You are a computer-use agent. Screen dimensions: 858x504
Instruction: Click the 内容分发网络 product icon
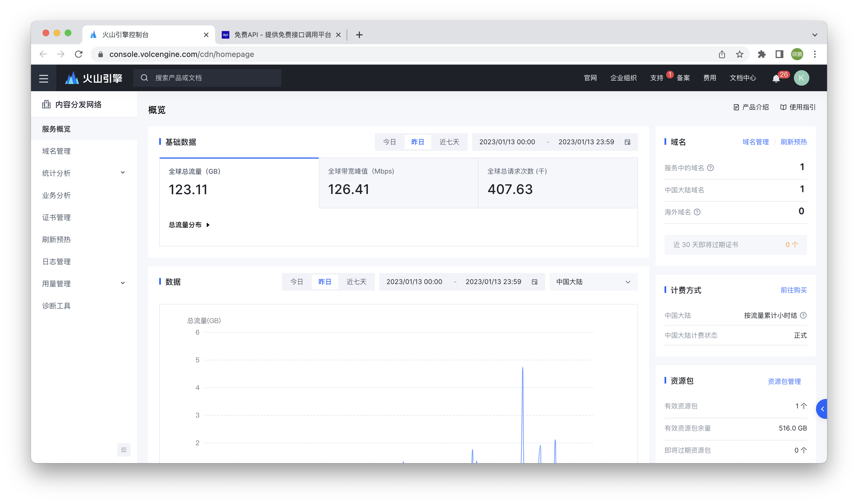tap(46, 104)
